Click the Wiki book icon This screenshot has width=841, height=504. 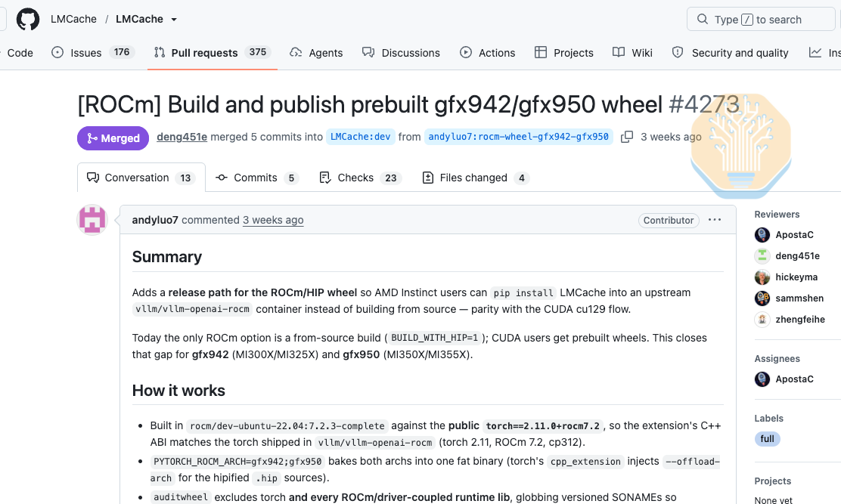[619, 52]
